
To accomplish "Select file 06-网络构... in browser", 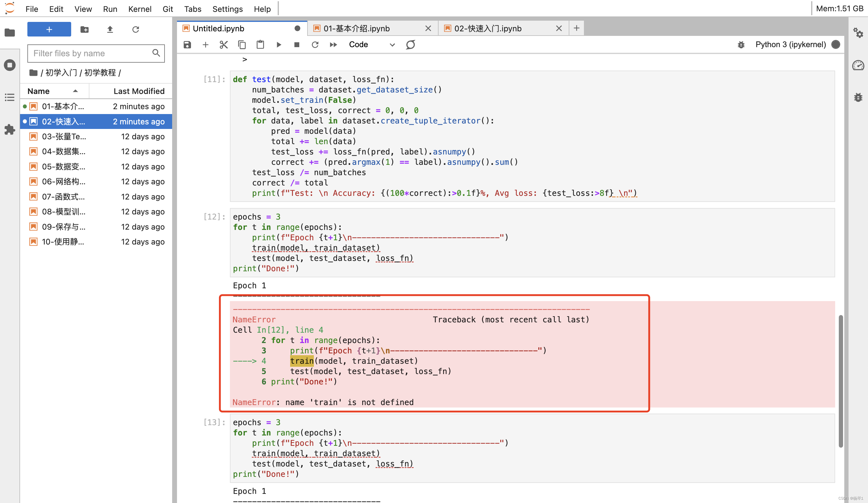I will pyautogui.click(x=96, y=182).
